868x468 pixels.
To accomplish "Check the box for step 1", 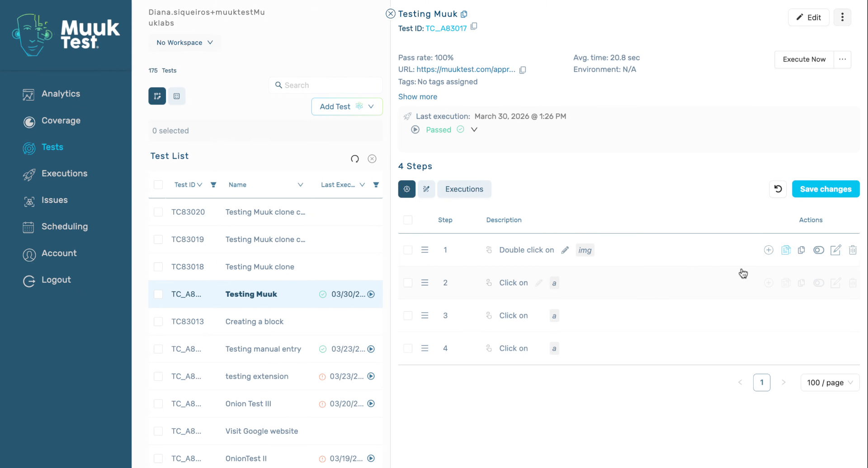I will pos(408,250).
